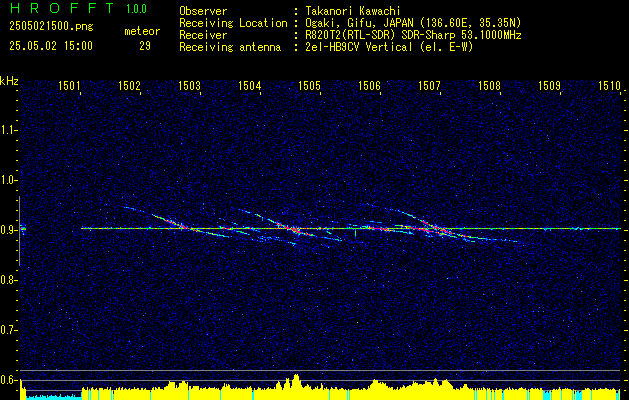
Task: Click the date stamp 25.05.02 15:00
Action: pyautogui.click(x=51, y=46)
